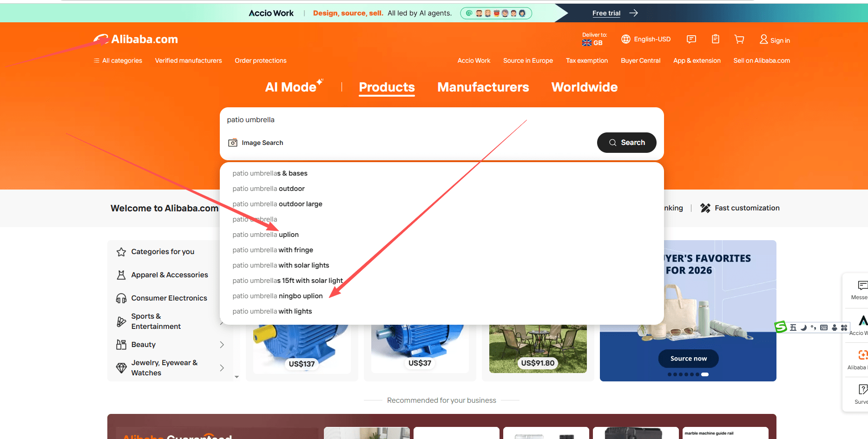Open the Alibaba Lens sidebar icon
868x439 pixels.
click(x=863, y=355)
